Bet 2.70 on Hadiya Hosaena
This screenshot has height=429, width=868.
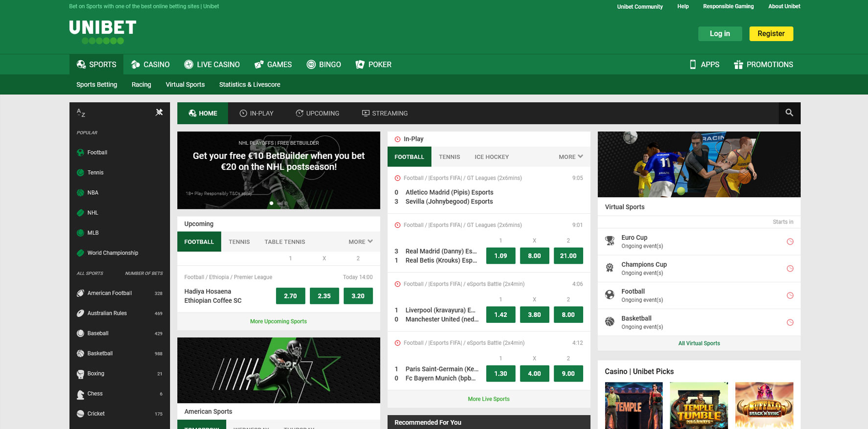coord(290,296)
